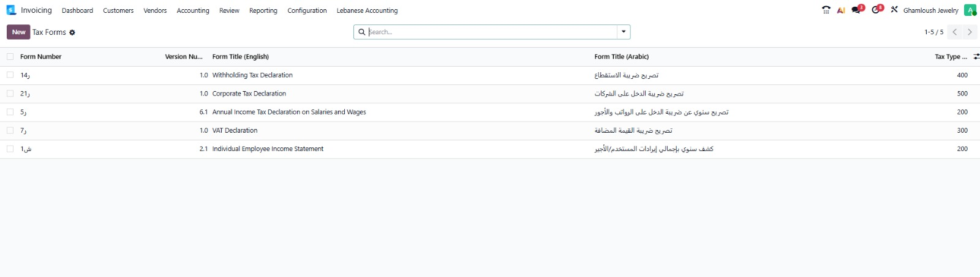
Task: Open the conversations chat icon with badge
Action: [856, 10]
